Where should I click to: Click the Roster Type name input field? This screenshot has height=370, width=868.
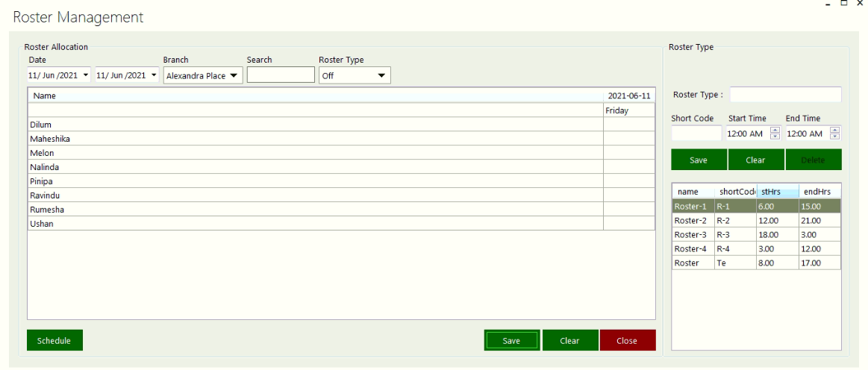(785, 95)
